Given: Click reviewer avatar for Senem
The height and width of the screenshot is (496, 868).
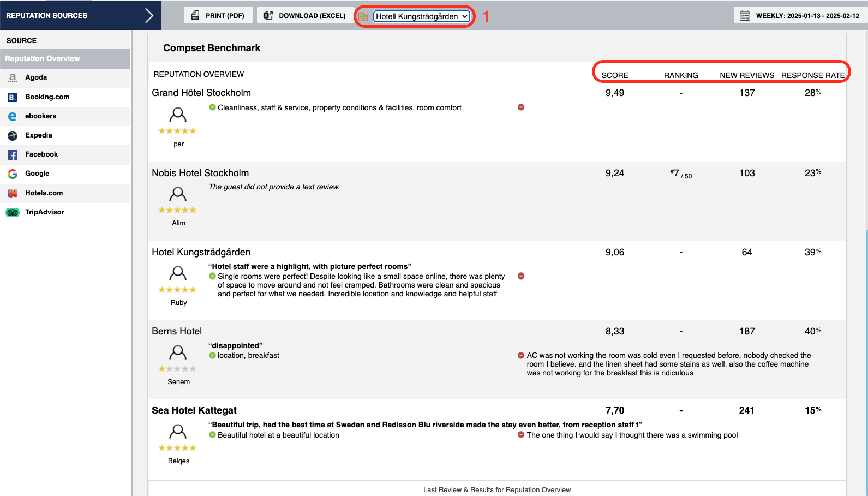Looking at the screenshot, I should (x=178, y=352).
